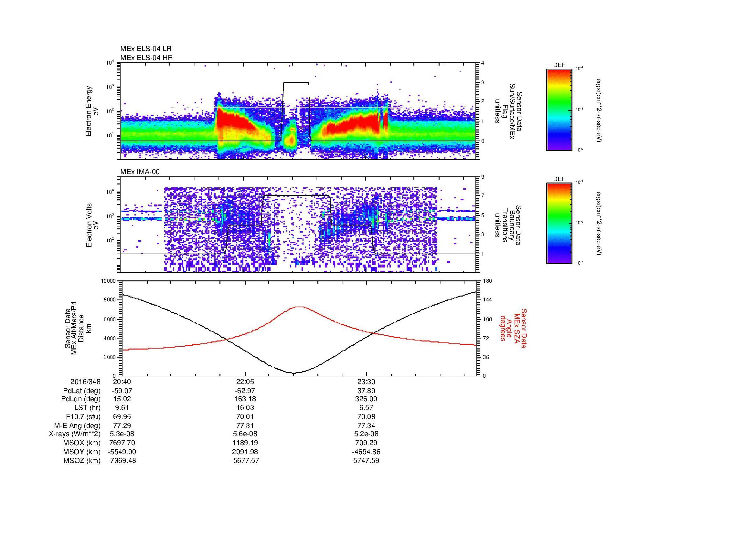
Task: Click the peak of the red SZA curve
Action: [x=299, y=307]
